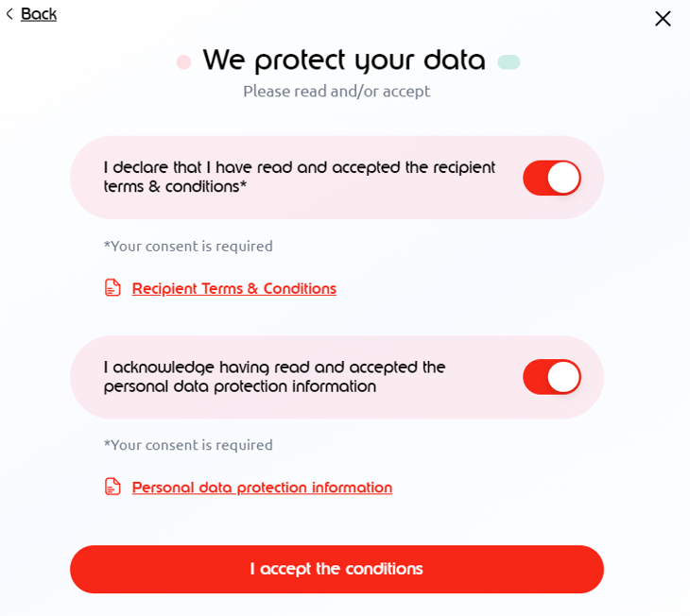The height and width of the screenshot is (616, 690).
Task: Close the data protection dialog
Action: coord(663,19)
